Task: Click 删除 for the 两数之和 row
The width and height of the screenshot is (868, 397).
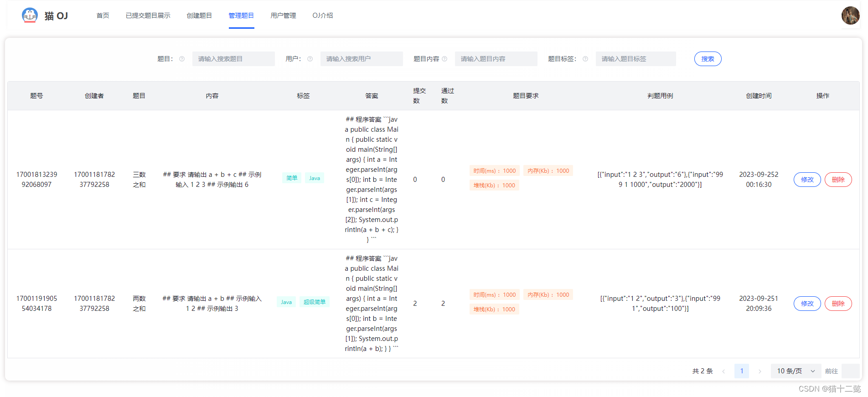Action: pyautogui.click(x=838, y=304)
